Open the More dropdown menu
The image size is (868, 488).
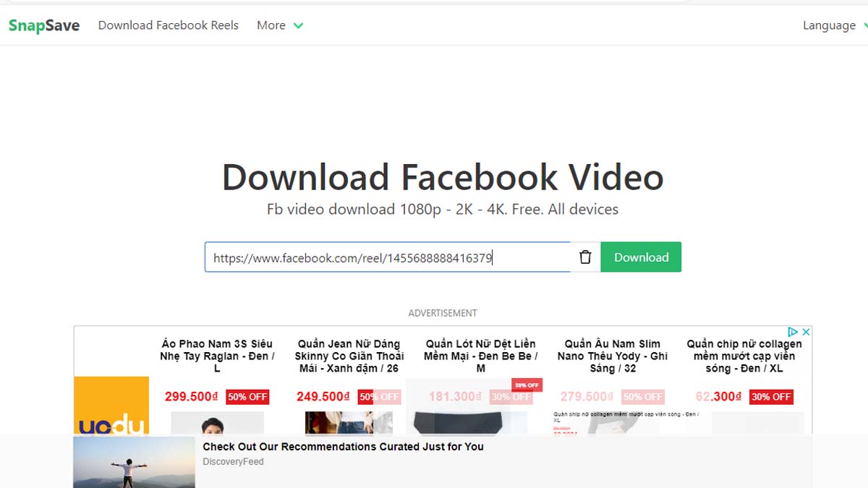point(279,25)
